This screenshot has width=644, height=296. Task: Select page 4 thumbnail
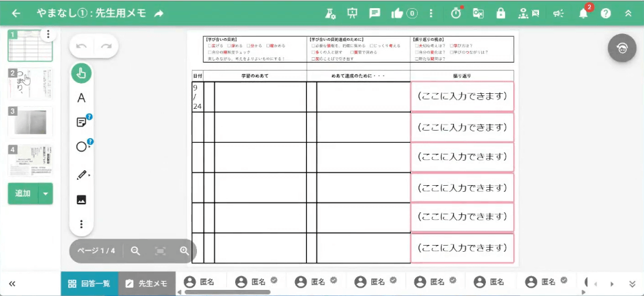click(31, 161)
